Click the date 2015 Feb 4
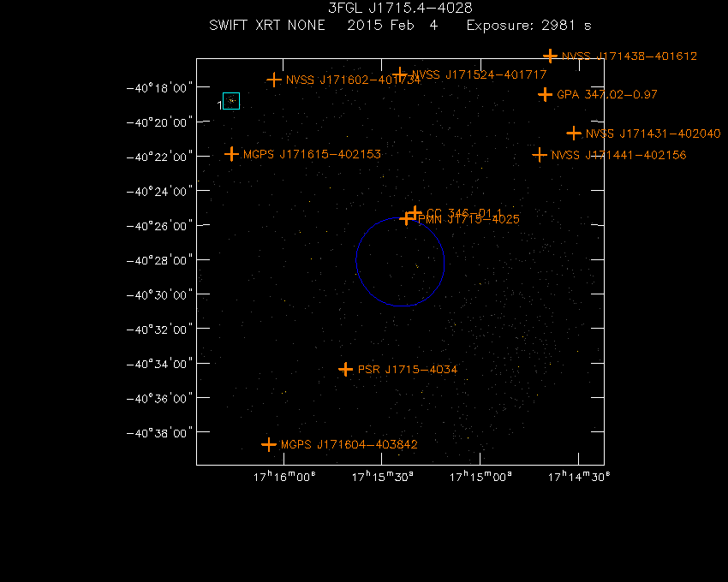The width and height of the screenshot is (728, 582). coord(392,25)
